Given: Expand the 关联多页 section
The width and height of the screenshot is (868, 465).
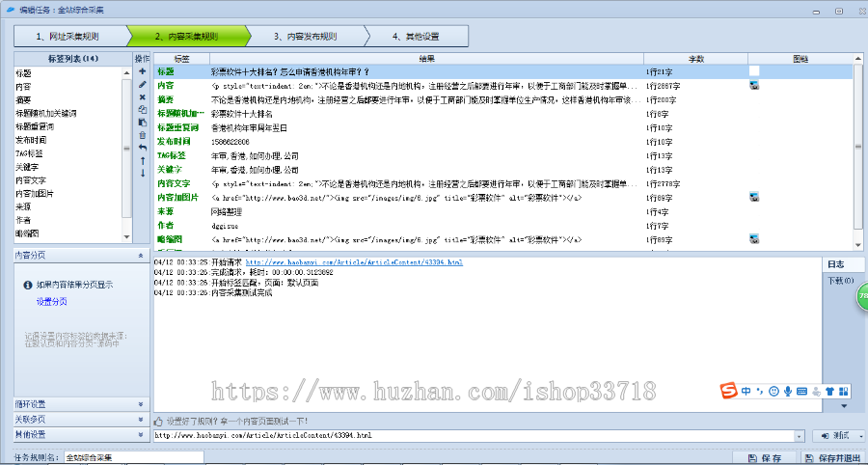Looking at the screenshot, I should coord(141,420).
